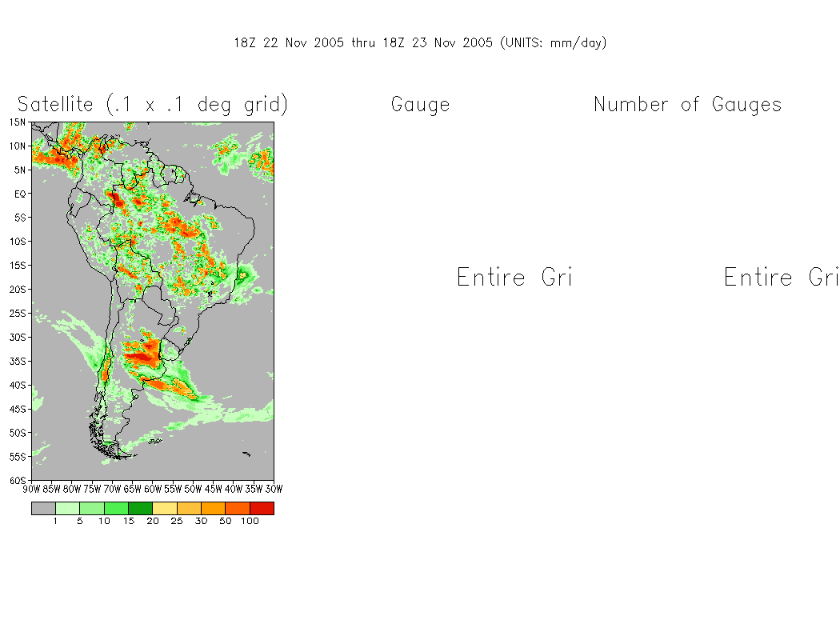Click the 'Gauge' panel heading
This screenshot has height=640, width=840.
(x=421, y=105)
